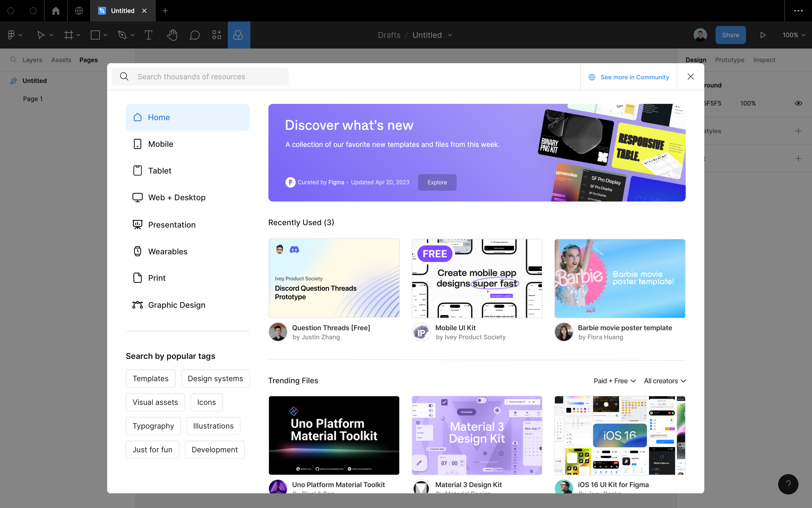812x508 pixels.
Task: Click the Design systems tag
Action: coord(215,379)
